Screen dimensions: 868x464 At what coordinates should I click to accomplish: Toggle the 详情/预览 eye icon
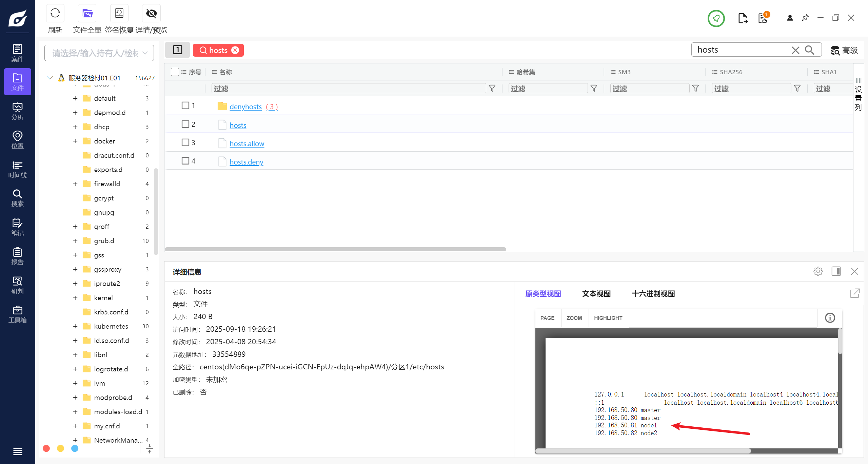(x=151, y=14)
